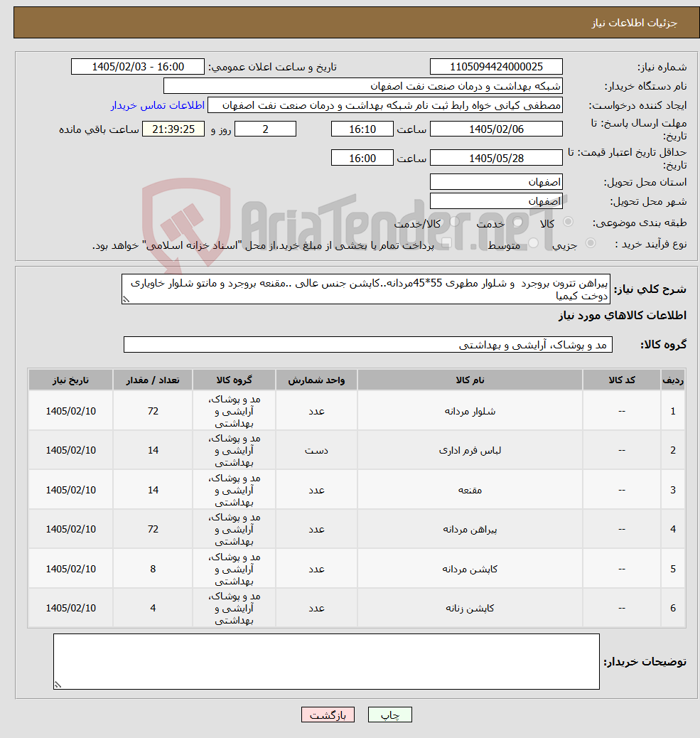Select the متوسط purchase type radio
Viewport: 700px width, 738px height.
534,243
